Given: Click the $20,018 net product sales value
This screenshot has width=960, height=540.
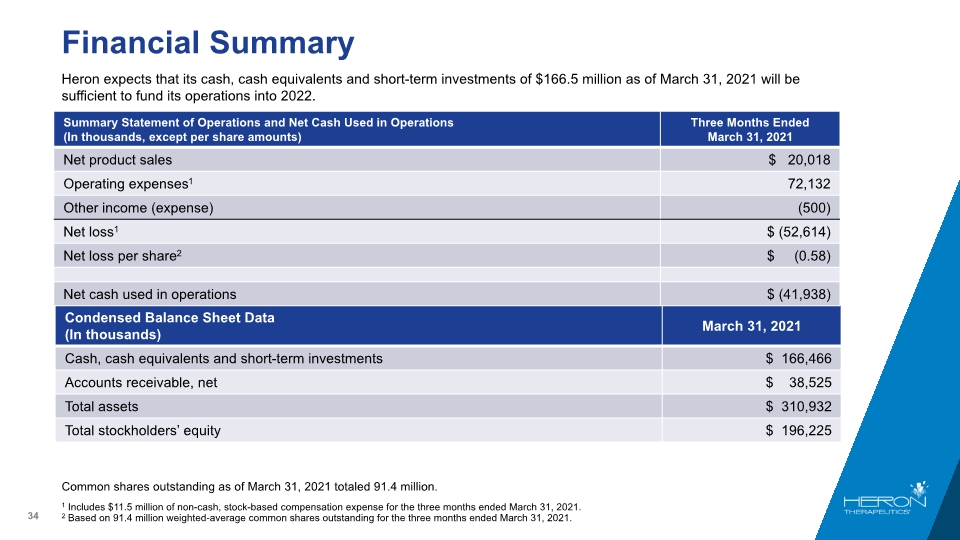Looking at the screenshot, I should coord(799,160).
